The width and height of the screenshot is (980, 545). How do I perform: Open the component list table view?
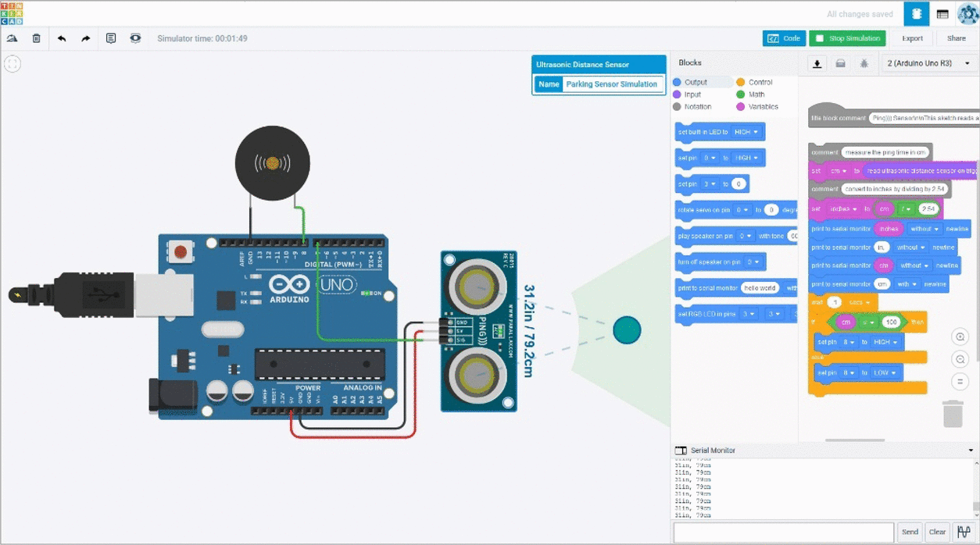pos(942,14)
